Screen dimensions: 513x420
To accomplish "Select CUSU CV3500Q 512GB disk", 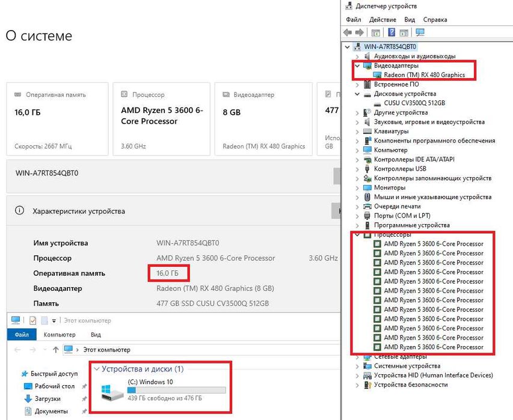I will tap(414, 103).
